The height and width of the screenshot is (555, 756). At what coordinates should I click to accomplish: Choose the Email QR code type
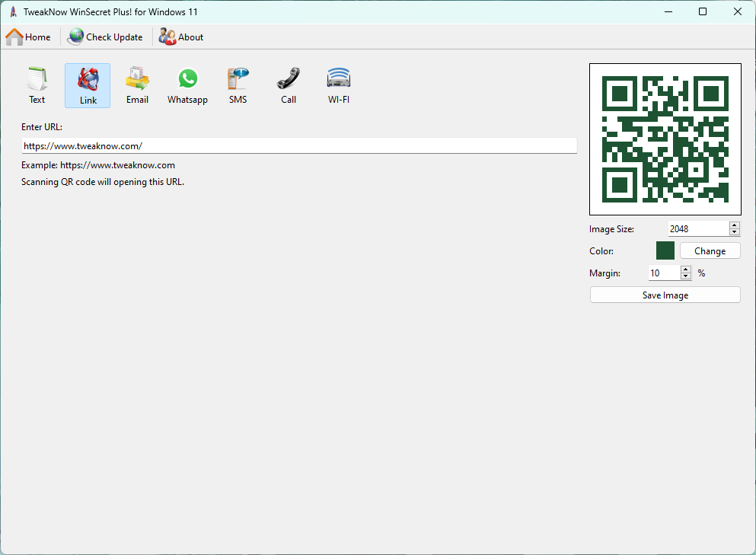(137, 86)
